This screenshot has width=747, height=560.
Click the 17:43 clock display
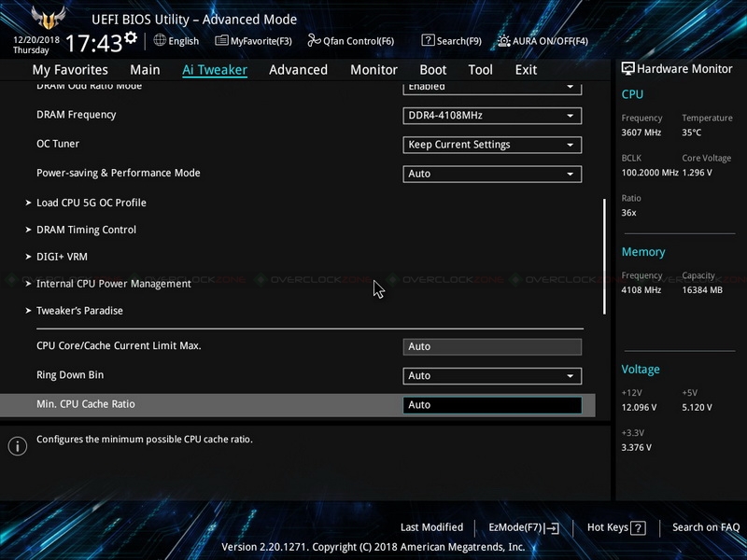tap(94, 43)
